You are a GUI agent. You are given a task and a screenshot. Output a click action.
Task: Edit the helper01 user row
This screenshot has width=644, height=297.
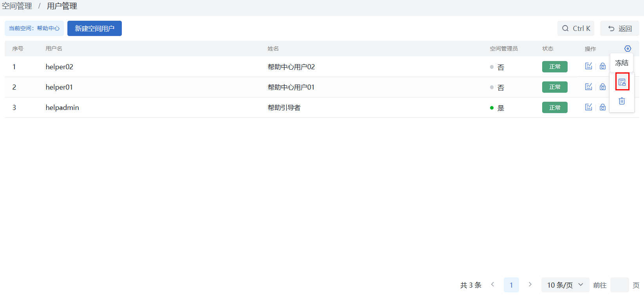pos(588,86)
